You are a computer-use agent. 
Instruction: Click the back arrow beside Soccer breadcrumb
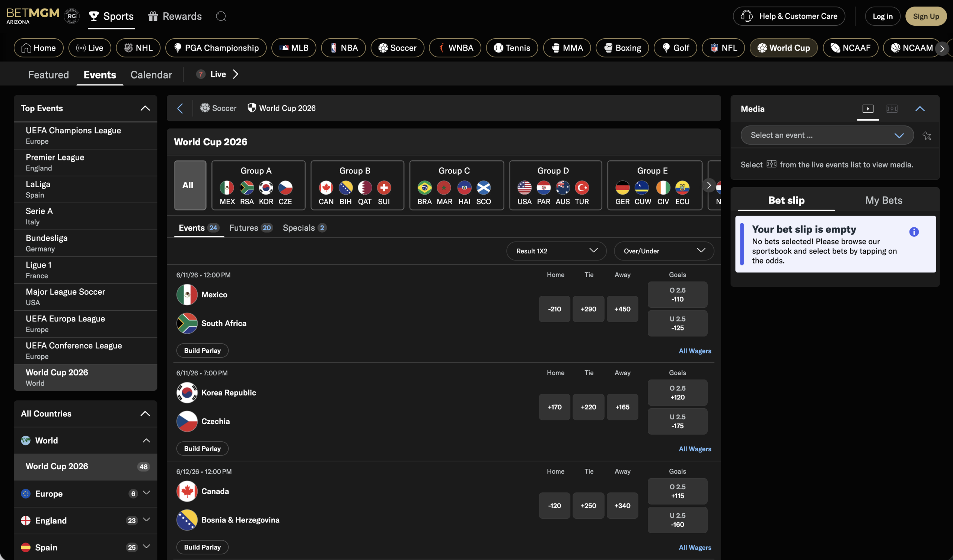click(180, 108)
